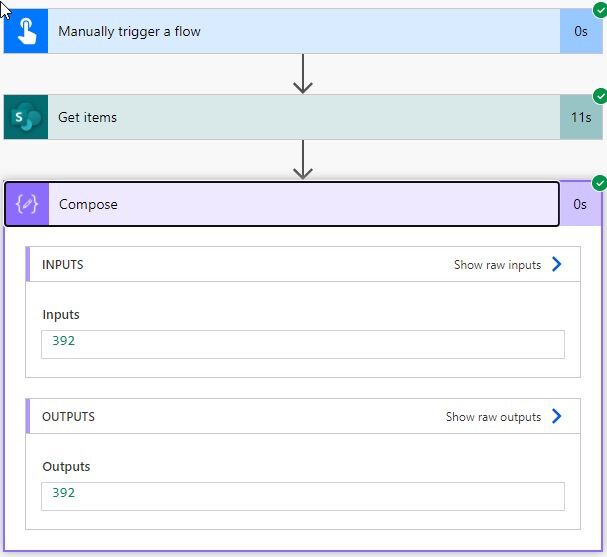Select the Outputs value field showing 392
This screenshot has height=557, width=607.
tap(303, 495)
